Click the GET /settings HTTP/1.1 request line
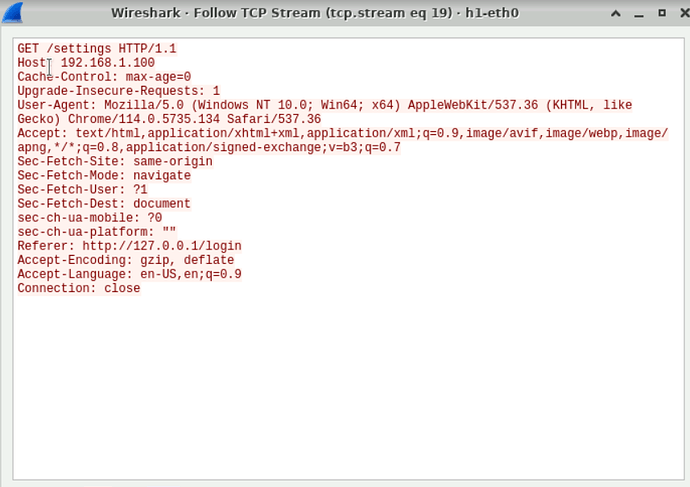 click(97, 48)
